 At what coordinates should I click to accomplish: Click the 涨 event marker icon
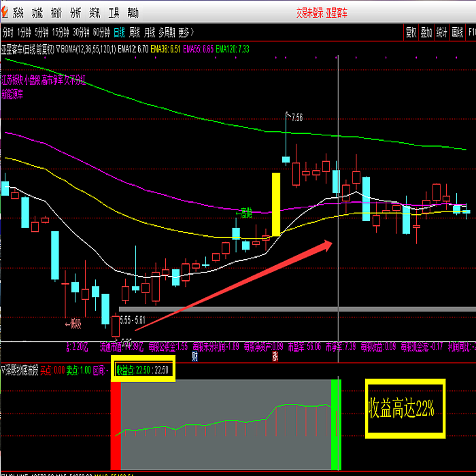(x=275, y=356)
